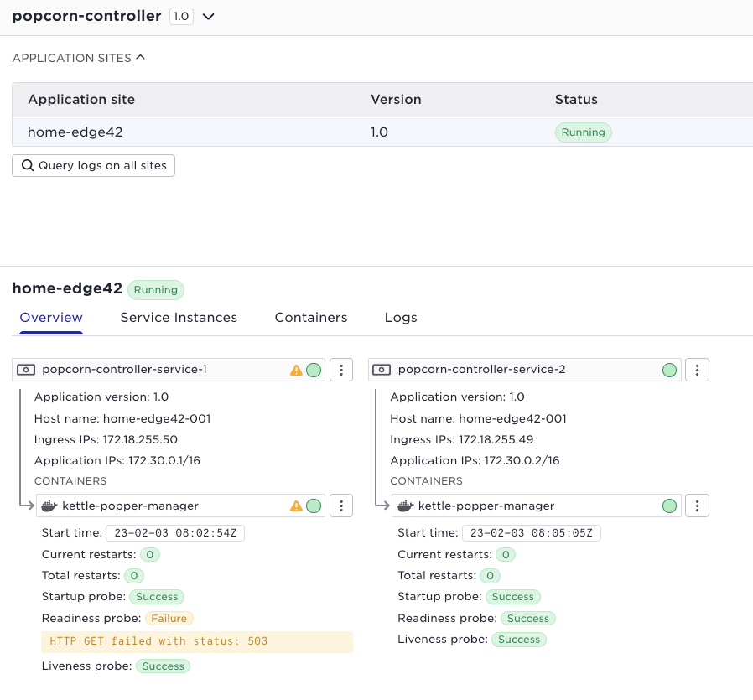Image resolution: width=753 pixels, height=700 pixels.
Task: Click green status circle on popcorn-controller-service-2
Action: (669, 371)
